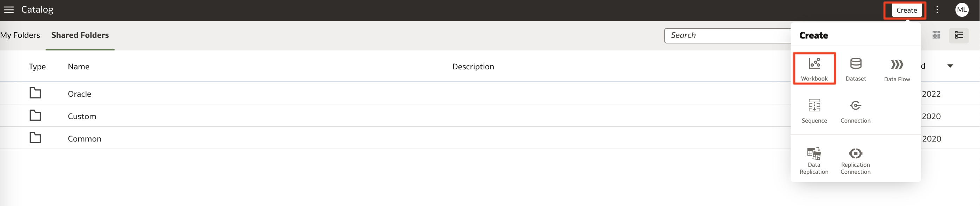Open the Modified sort order dropdown
Image resolution: width=980 pixels, height=206 pixels.
point(950,66)
